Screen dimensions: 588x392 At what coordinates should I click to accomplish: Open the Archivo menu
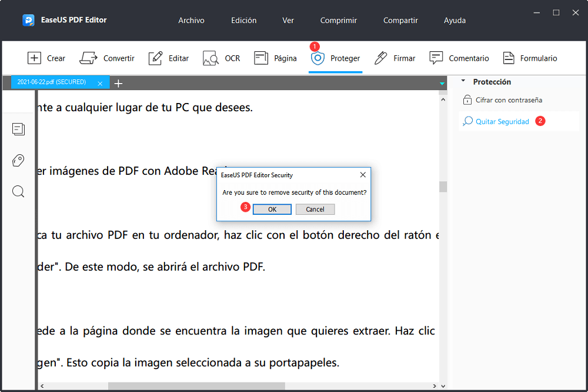click(191, 20)
